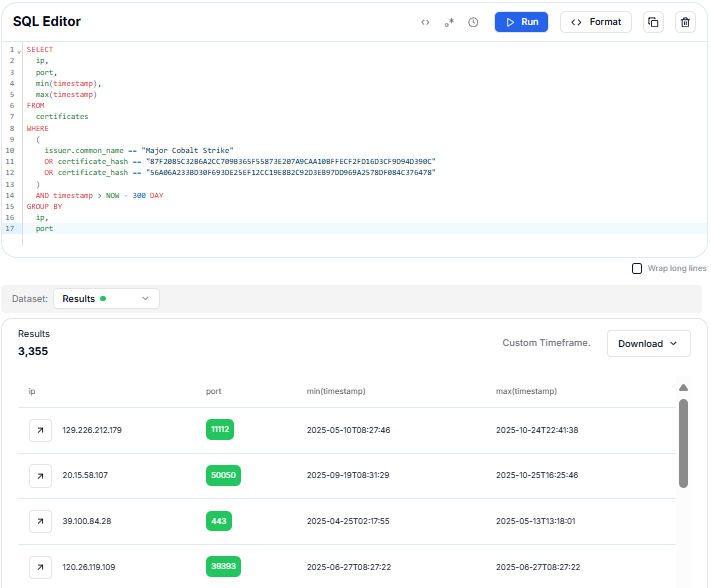
Task: Click the results vertical scrollbar thumb
Action: click(x=683, y=443)
